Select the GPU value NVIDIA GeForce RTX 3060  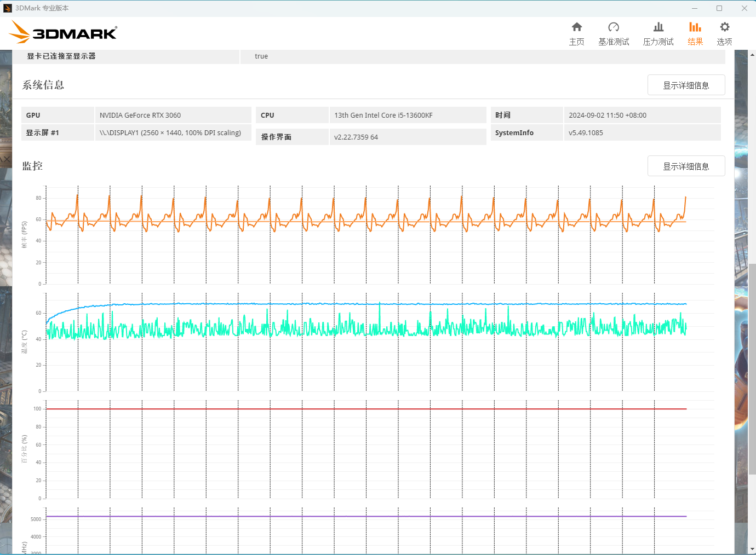[x=140, y=115]
